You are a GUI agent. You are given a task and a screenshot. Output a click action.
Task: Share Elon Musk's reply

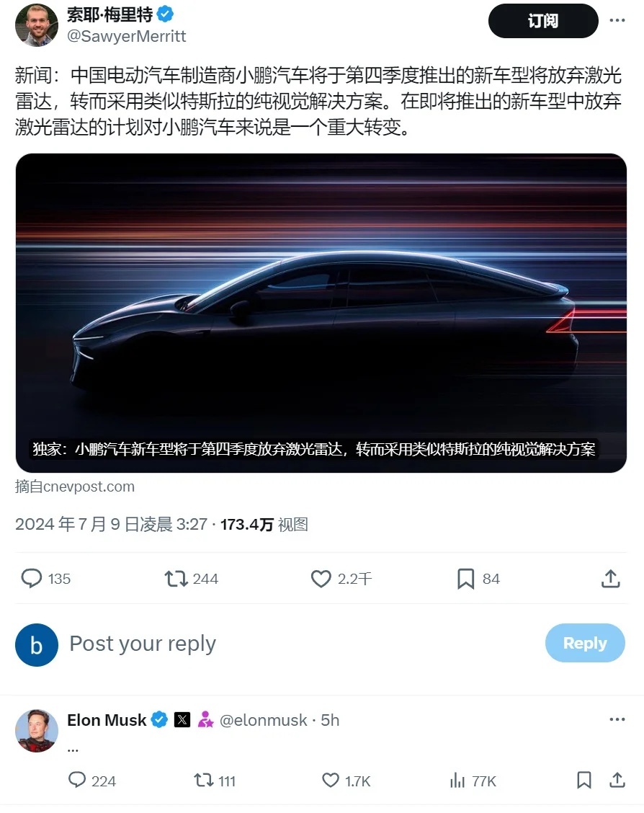pos(617,780)
